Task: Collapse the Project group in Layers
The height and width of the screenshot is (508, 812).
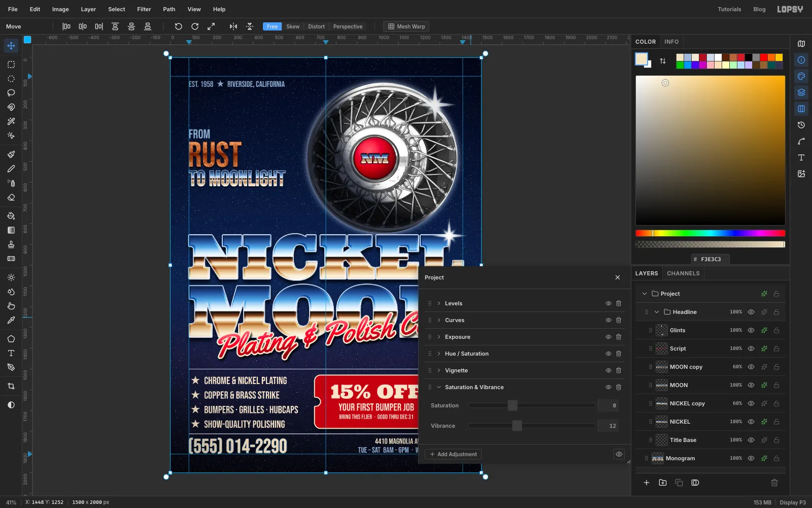Action: pos(645,294)
